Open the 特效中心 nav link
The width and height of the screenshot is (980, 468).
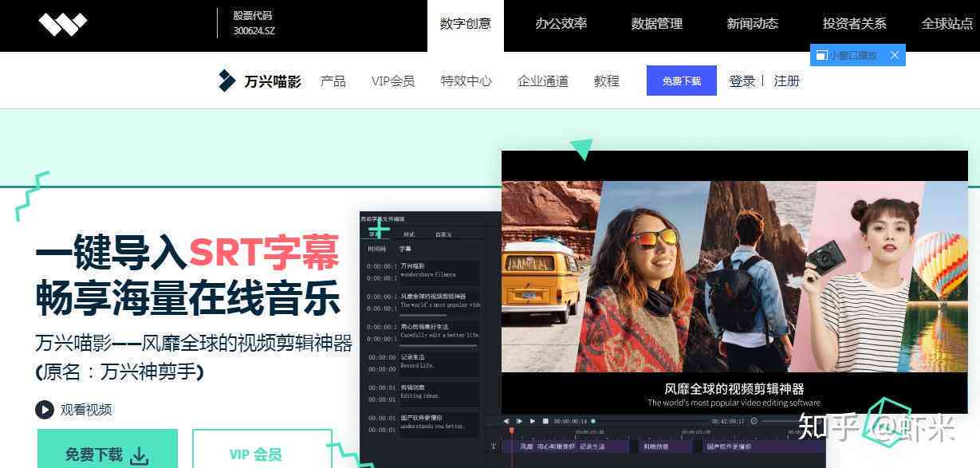click(466, 81)
